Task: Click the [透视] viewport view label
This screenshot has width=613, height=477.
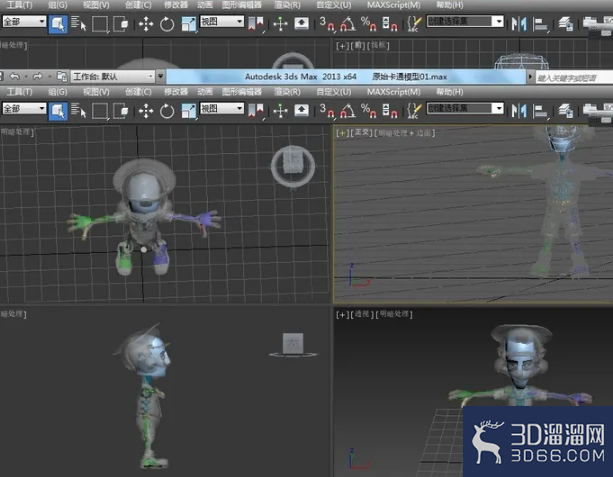Action: [x=362, y=314]
